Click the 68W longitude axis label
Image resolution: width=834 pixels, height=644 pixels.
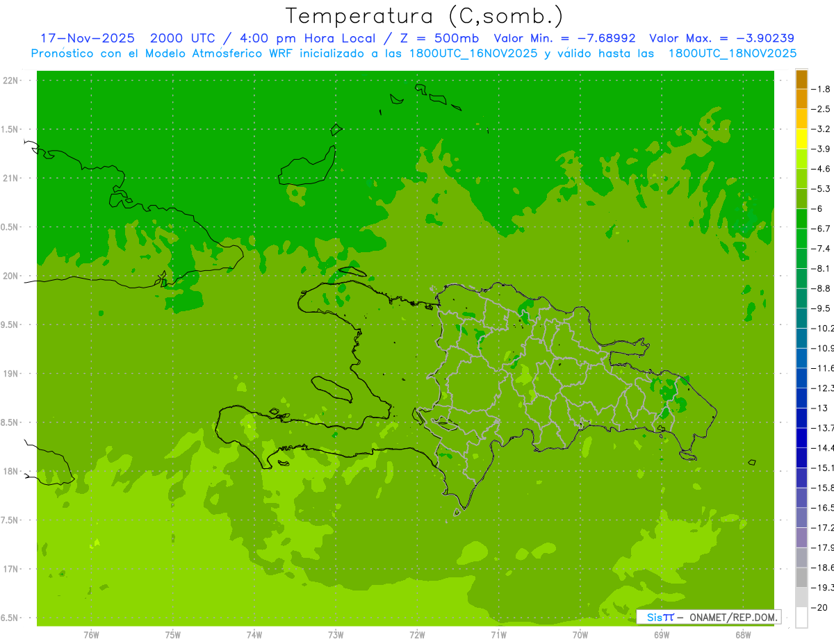(x=743, y=634)
